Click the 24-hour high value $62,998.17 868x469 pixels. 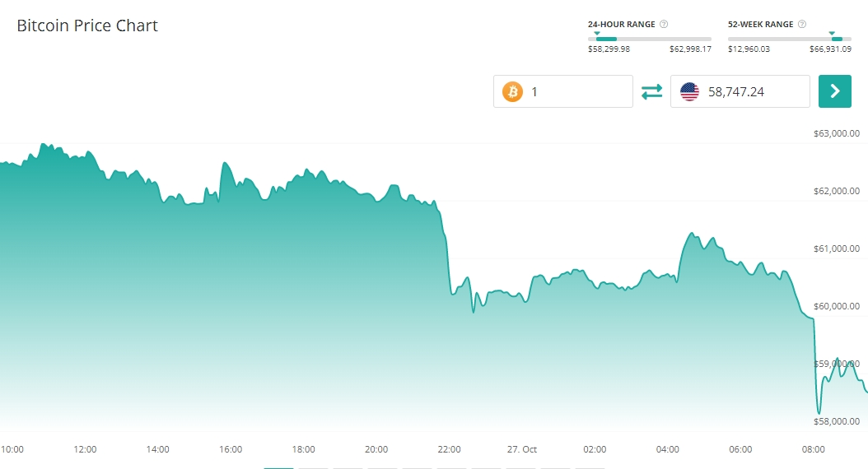click(x=690, y=49)
